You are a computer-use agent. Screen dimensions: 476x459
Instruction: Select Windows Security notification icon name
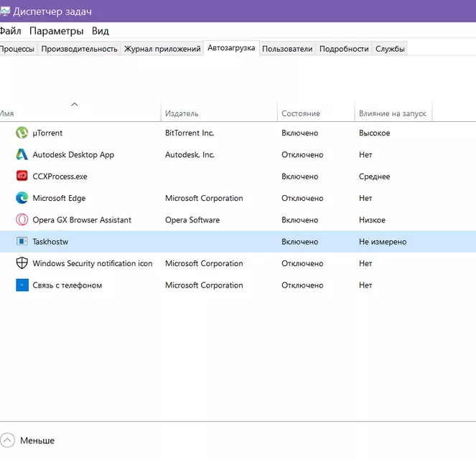(93, 263)
